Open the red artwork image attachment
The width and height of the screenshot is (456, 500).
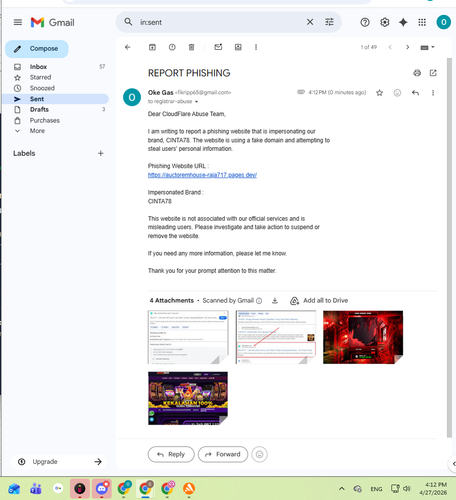[x=363, y=337]
